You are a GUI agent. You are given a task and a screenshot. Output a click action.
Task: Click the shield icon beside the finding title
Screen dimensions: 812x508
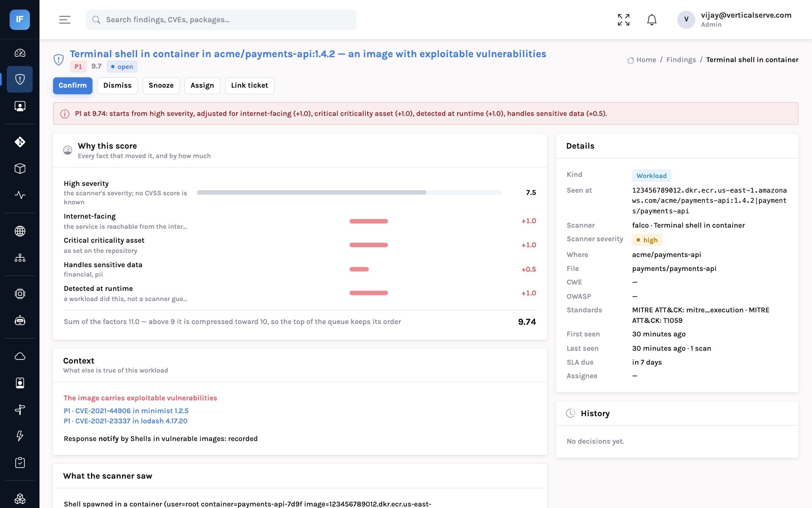[59, 59]
